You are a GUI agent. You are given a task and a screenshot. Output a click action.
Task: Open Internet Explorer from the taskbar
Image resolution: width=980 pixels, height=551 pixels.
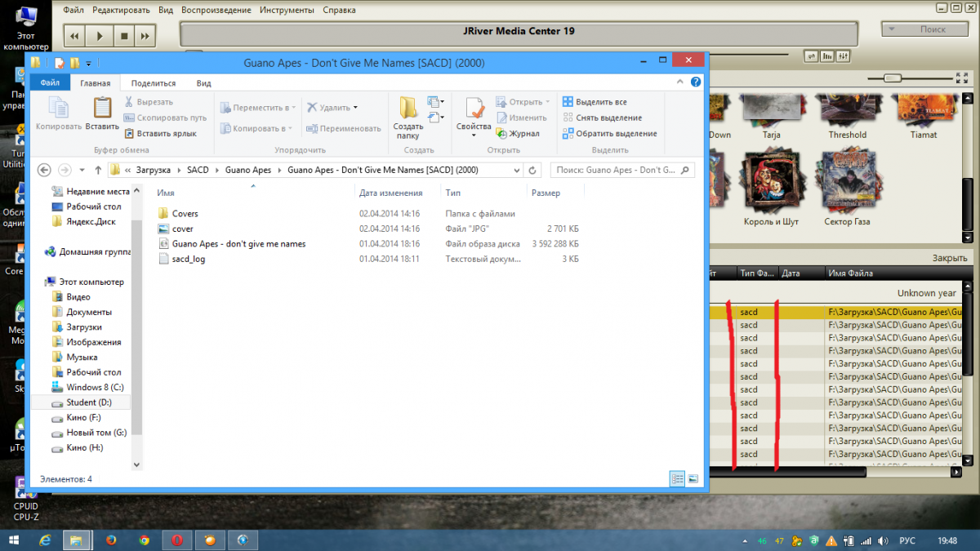point(46,540)
